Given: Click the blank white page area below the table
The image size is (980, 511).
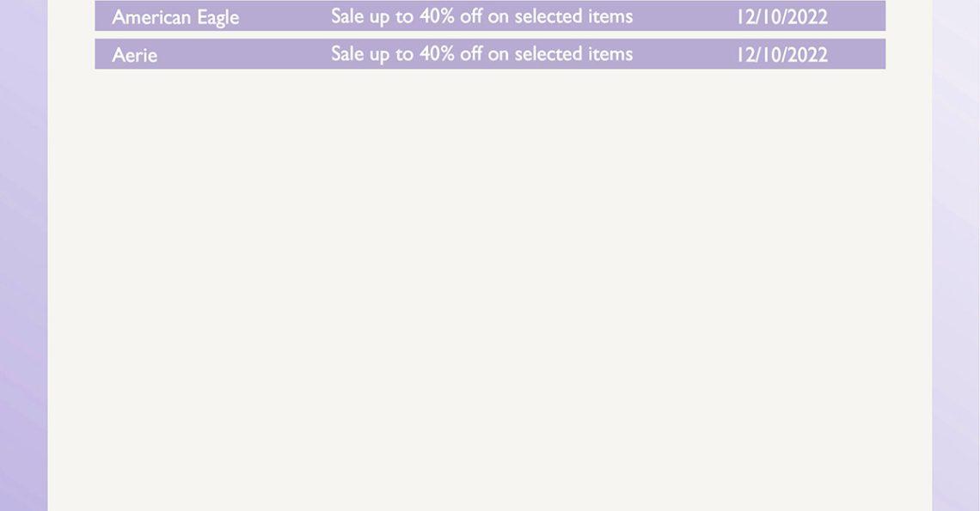Looking at the screenshot, I should [x=490, y=288].
